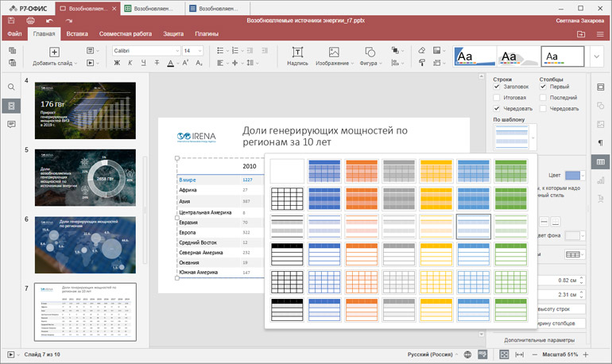The height and width of the screenshot is (364, 612).
Task: Click Add slide (Добавить слайд) button
Action: 53,56
